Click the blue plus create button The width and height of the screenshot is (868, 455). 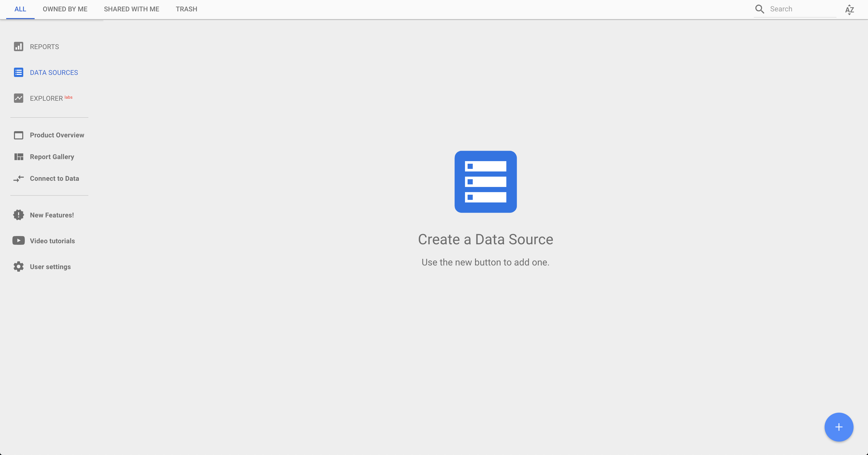pos(839,427)
